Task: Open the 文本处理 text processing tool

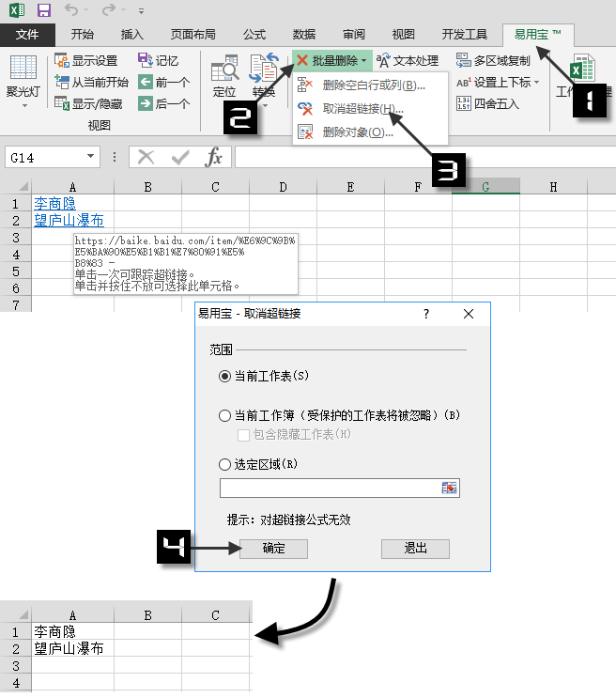Action: click(408, 60)
